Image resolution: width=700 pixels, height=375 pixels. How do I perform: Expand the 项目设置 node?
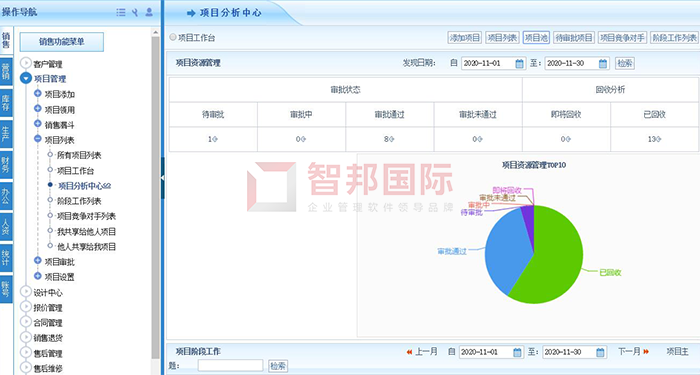pos(38,276)
